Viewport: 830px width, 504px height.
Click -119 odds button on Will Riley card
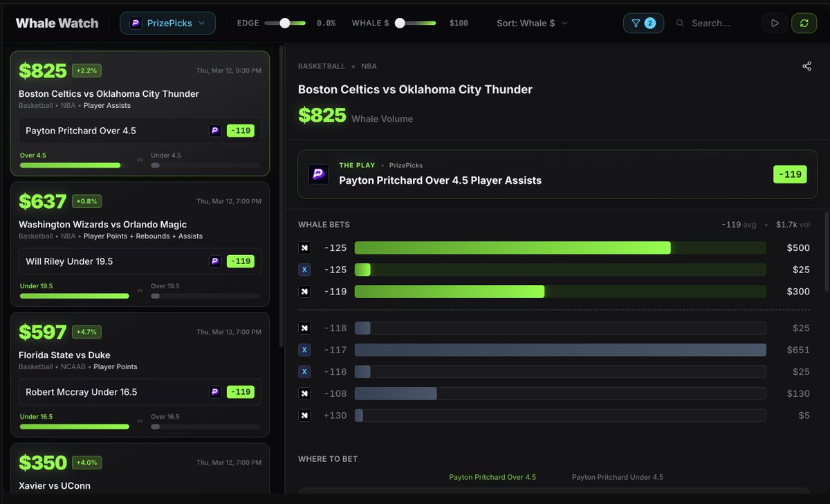[241, 261]
